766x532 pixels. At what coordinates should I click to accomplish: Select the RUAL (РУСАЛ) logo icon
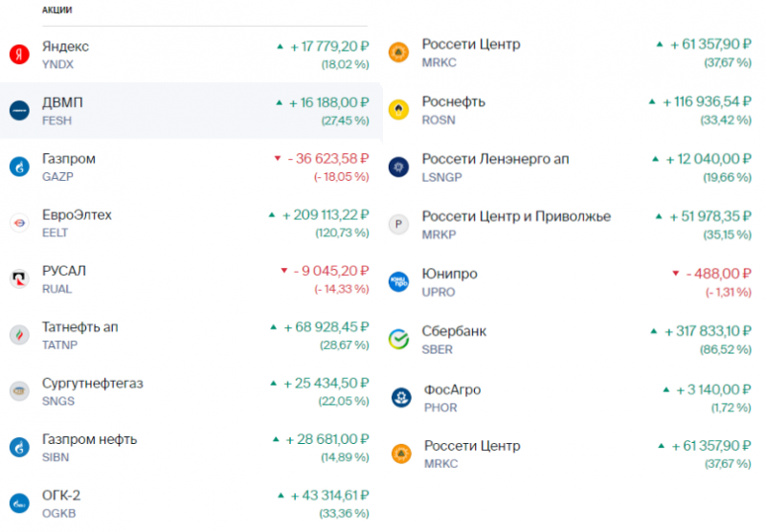point(19,279)
